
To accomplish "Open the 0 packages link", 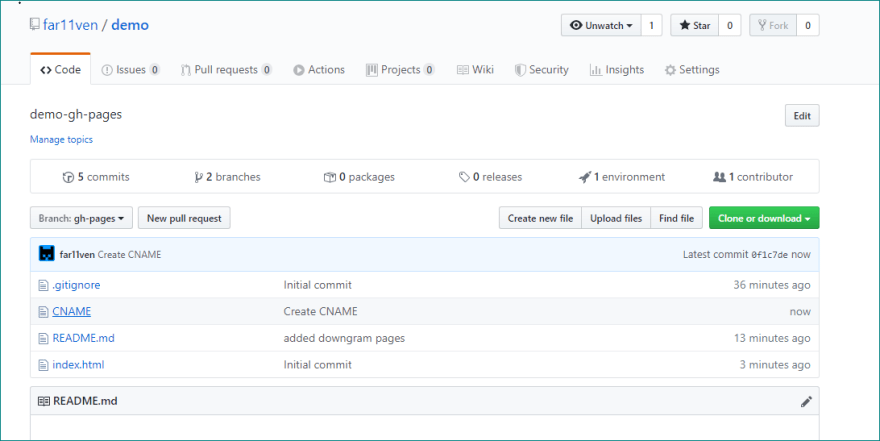I will pos(359,177).
